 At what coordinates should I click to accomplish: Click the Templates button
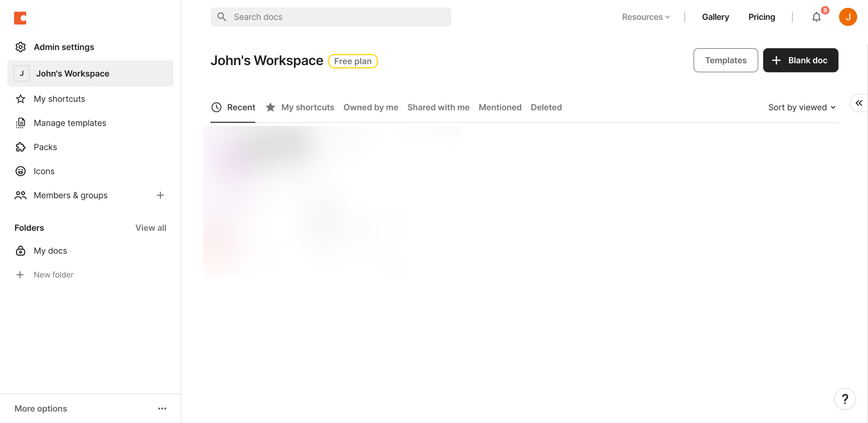pos(726,60)
